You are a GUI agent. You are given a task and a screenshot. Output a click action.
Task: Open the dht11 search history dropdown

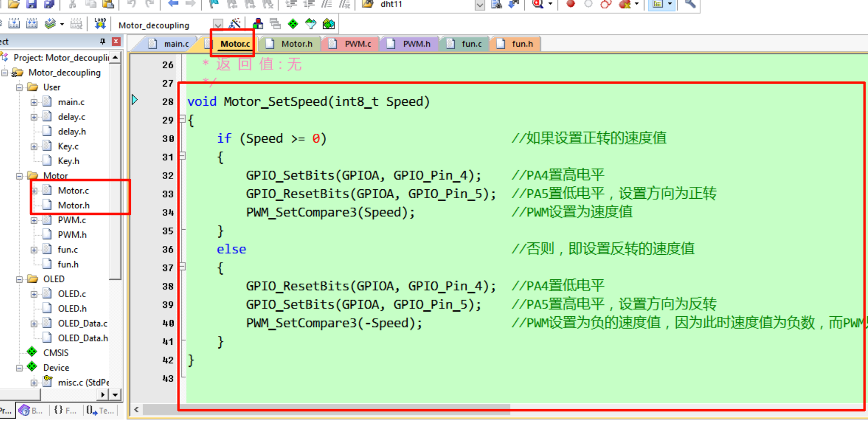pos(480,5)
